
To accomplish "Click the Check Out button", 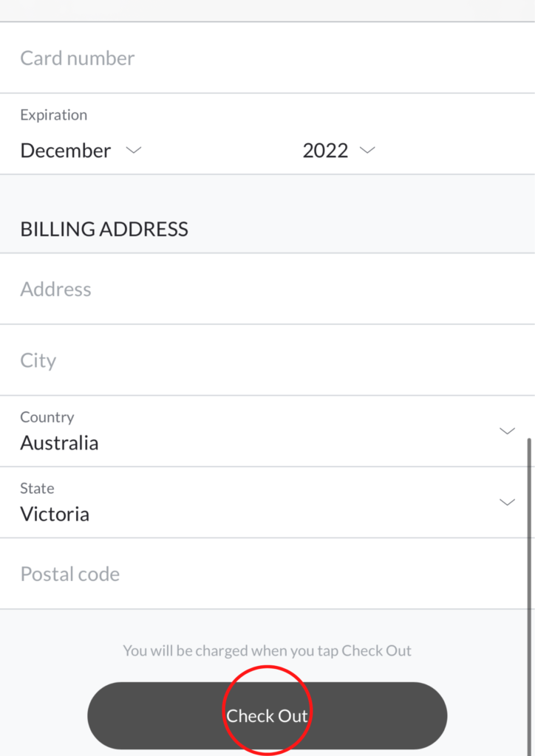I will [x=267, y=715].
